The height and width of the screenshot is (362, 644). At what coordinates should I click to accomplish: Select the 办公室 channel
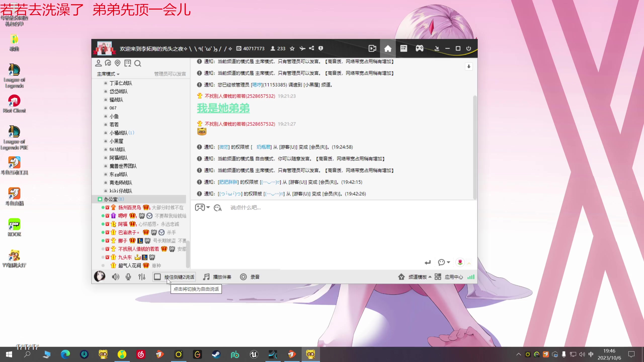111,199
